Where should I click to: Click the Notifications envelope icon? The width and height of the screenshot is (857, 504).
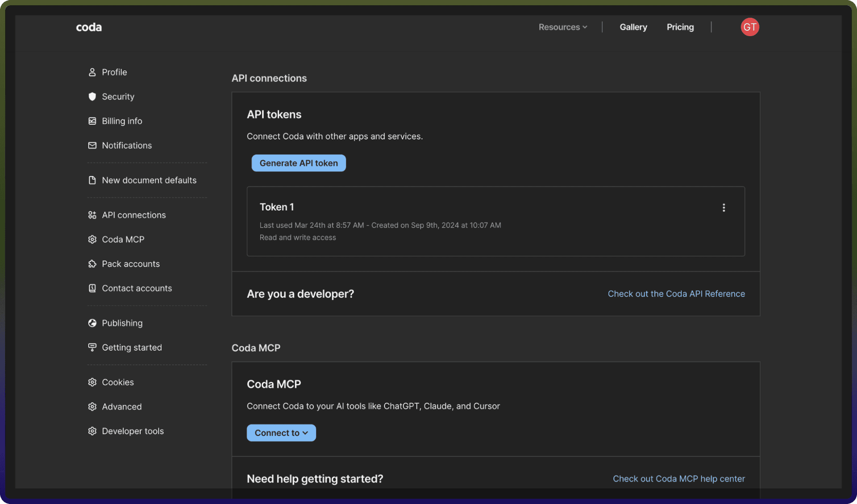92,145
